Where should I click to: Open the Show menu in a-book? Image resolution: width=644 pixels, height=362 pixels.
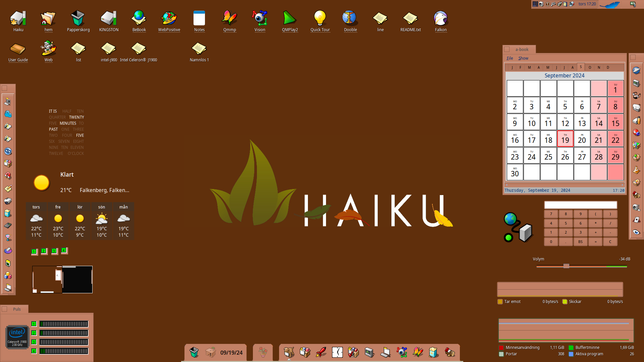click(523, 58)
